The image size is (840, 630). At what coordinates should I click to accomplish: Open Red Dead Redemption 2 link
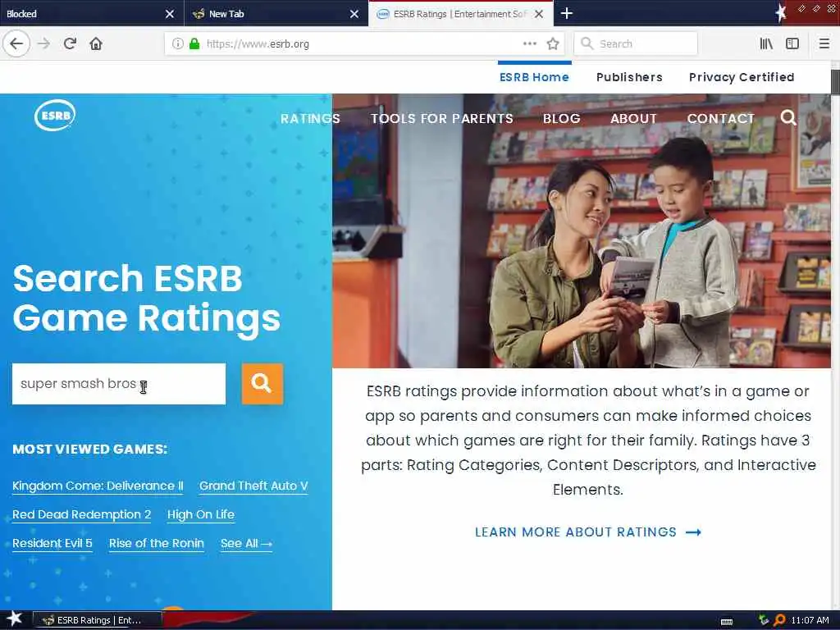pos(81,515)
